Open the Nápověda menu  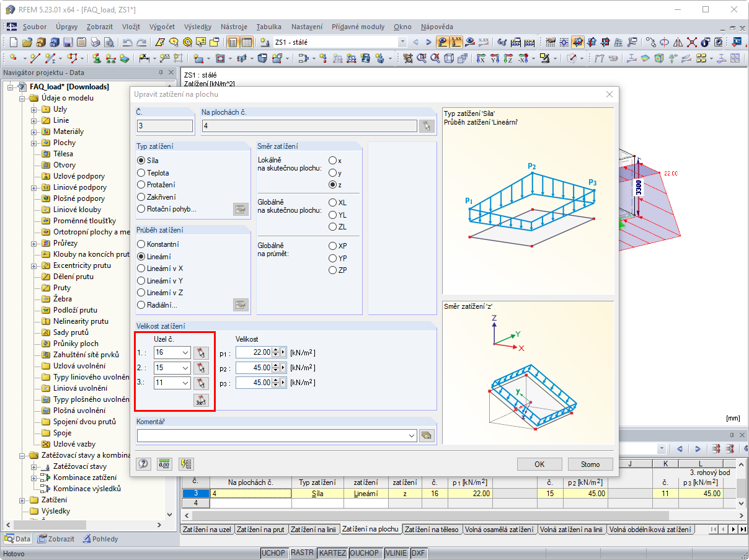coord(437,27)
